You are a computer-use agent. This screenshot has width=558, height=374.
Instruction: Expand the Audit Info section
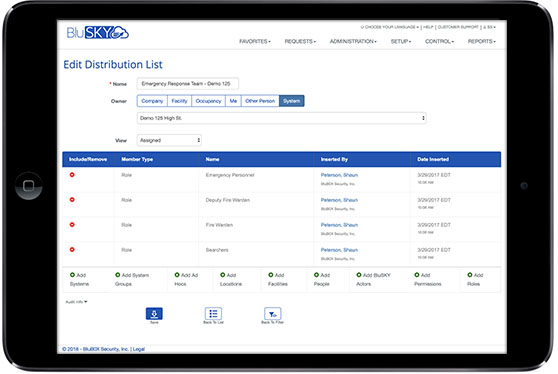76,302
